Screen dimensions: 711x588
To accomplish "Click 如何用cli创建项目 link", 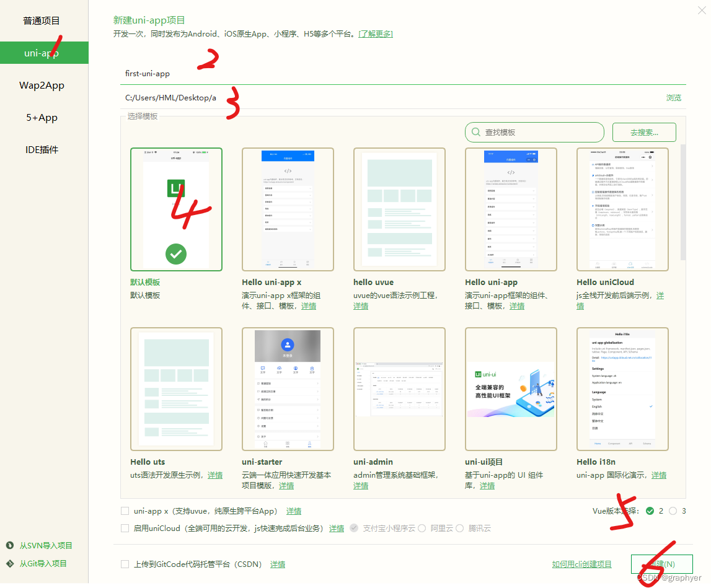I will [x=582, y=564].
